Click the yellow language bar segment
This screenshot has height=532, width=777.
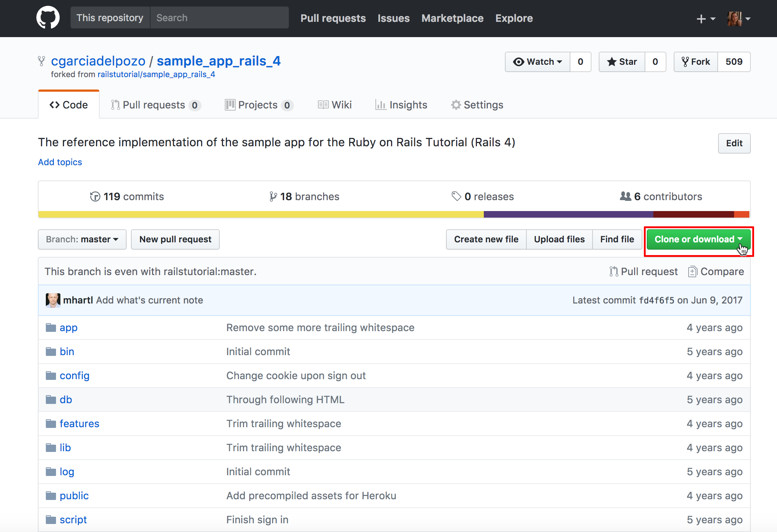click(261, 214)
